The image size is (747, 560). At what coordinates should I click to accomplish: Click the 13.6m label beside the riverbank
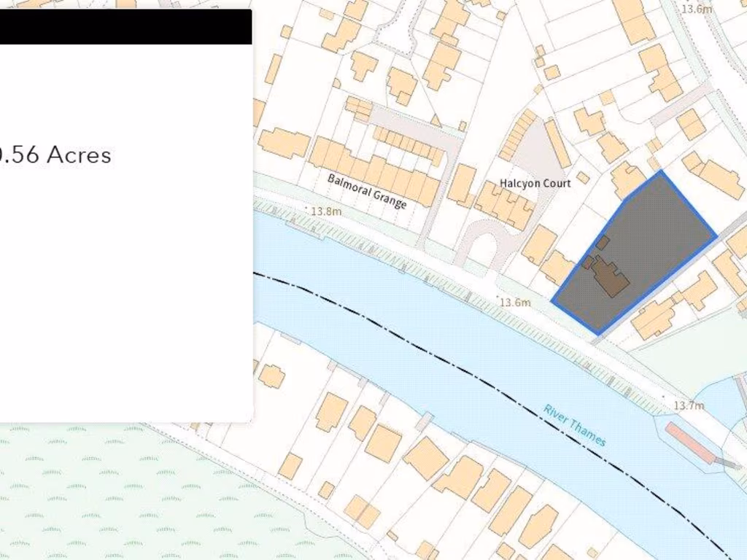tap(515, 302)
